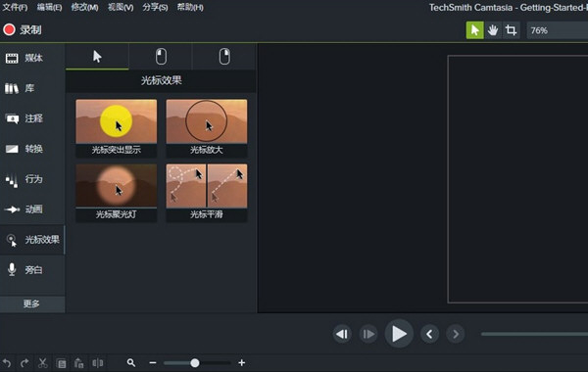
Task: Open the 动画 animations panel
Action: [x=32, y=209]
